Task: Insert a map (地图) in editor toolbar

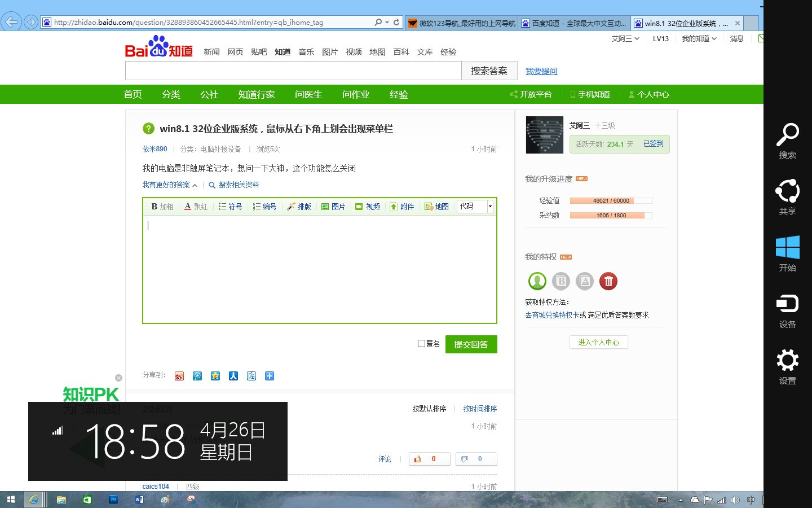Action: tap(436, 207)
